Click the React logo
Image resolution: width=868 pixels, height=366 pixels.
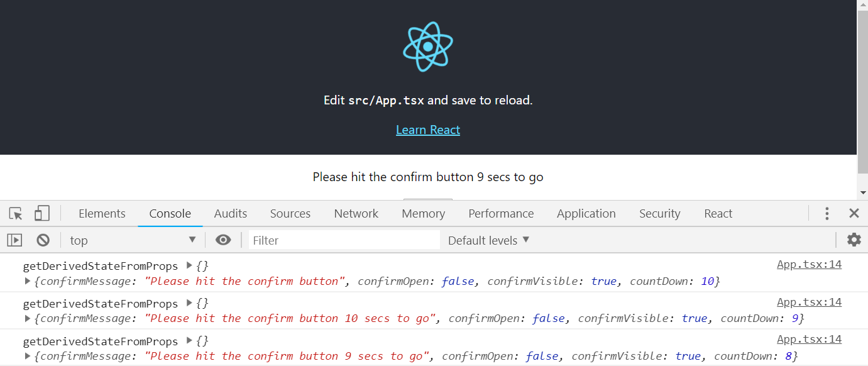(428, 47)
